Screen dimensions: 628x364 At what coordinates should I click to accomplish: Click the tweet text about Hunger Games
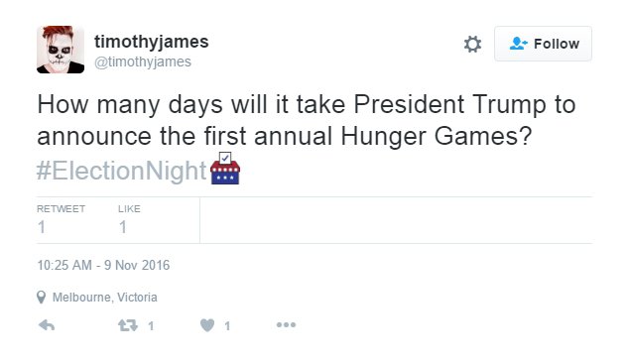click(307, 120)
